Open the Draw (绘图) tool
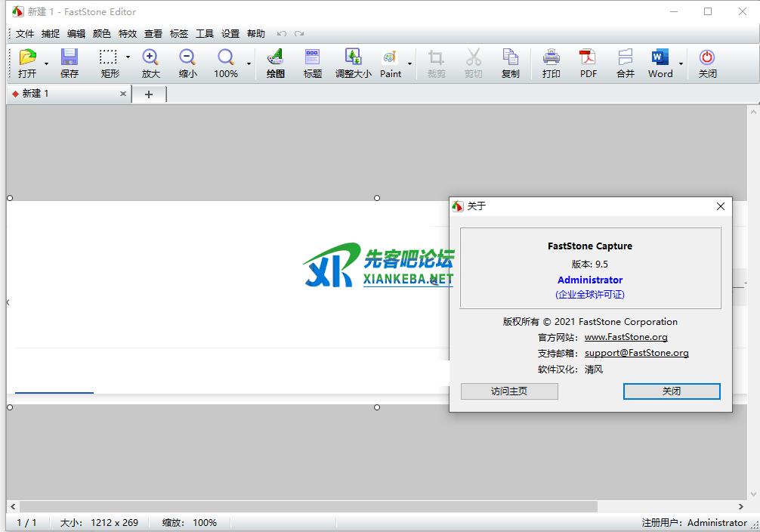This screenshot has width=760, height=532. click(276, 63)
